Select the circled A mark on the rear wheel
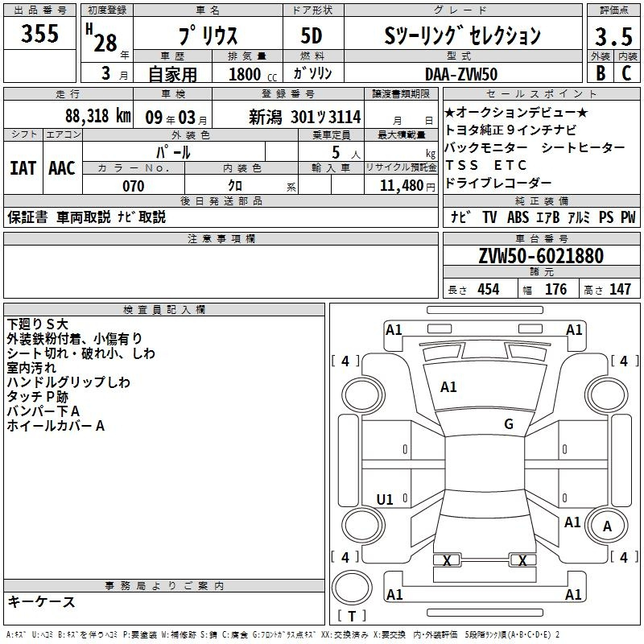The image size is (644, 644). tap(608, 526)
